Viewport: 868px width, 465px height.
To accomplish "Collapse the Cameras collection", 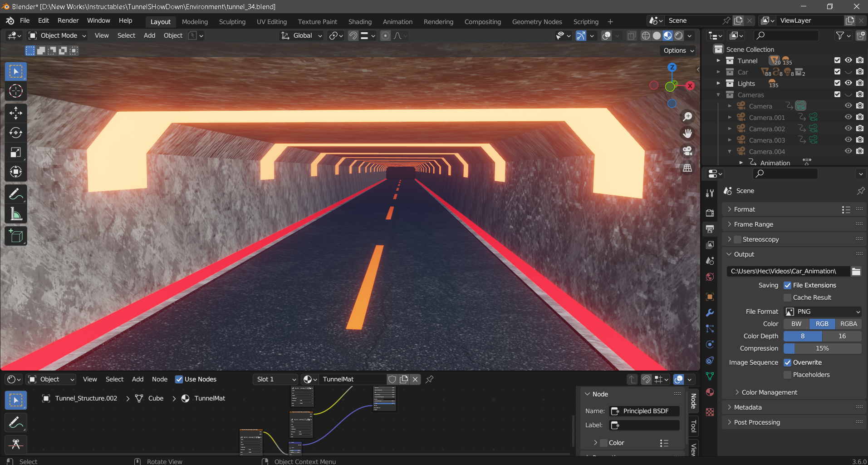I will pyautogui.click(x=718, y=94).
